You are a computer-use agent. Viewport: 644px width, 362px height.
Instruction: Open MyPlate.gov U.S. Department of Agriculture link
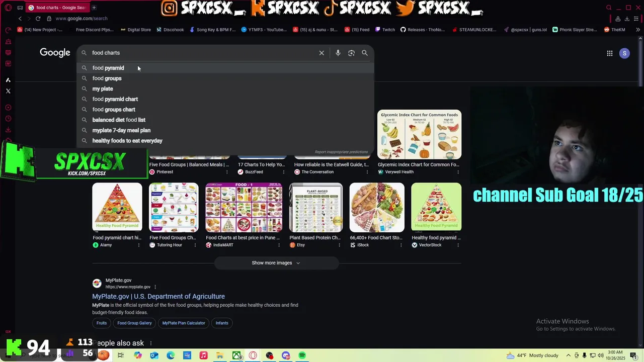click(x=158, y=297)
